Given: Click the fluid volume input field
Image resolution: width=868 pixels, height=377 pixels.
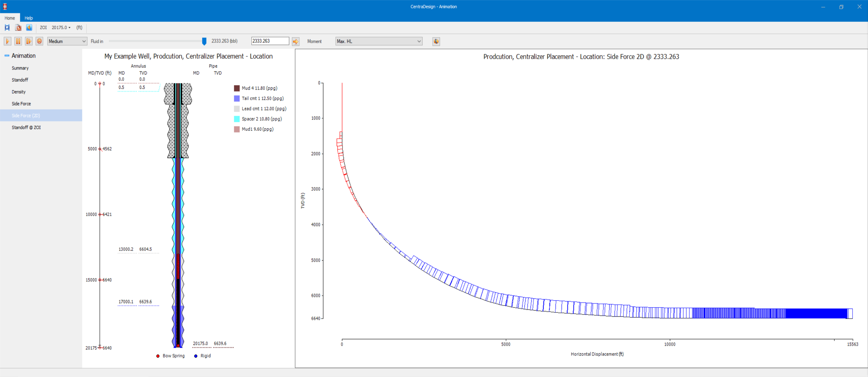Looking at the screenshot, I should pyautogui.click(x=270, y=41).
